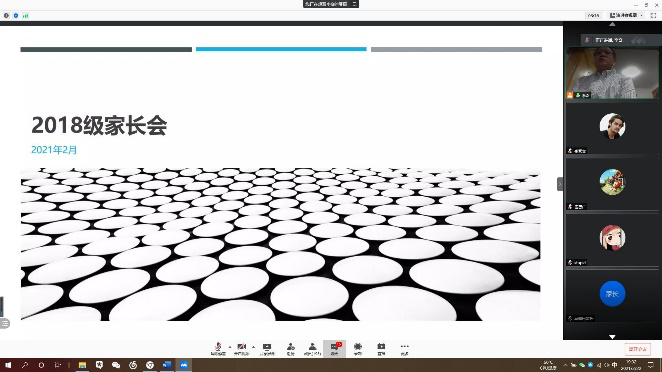Click the green network signal indicator
Screen dimensions: 662x372
(x=25, y=16)
